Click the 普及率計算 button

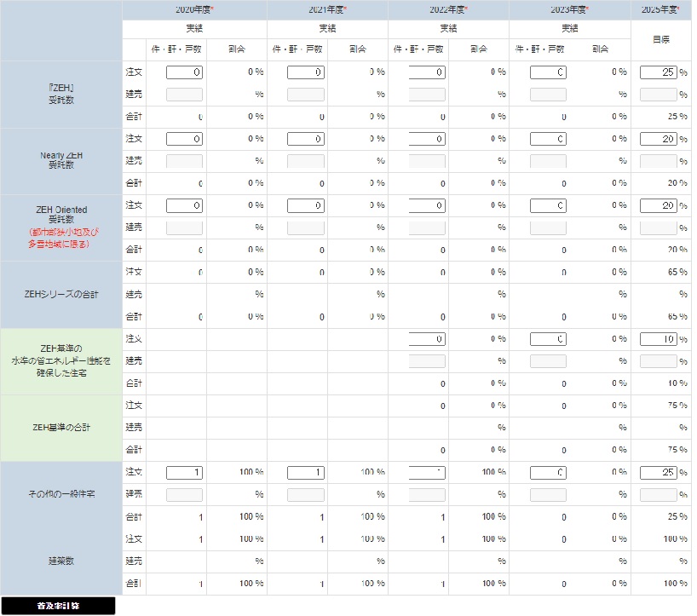58,606
